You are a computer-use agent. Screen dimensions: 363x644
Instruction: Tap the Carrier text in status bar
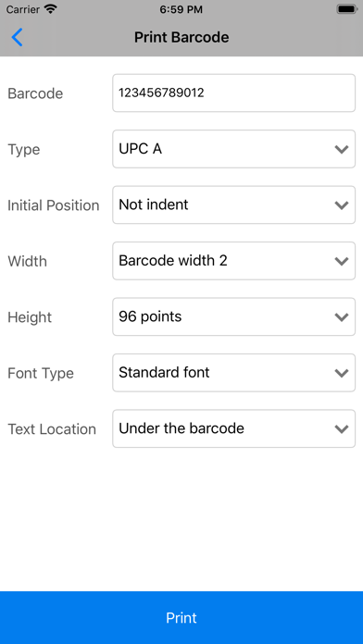[23, 9]
